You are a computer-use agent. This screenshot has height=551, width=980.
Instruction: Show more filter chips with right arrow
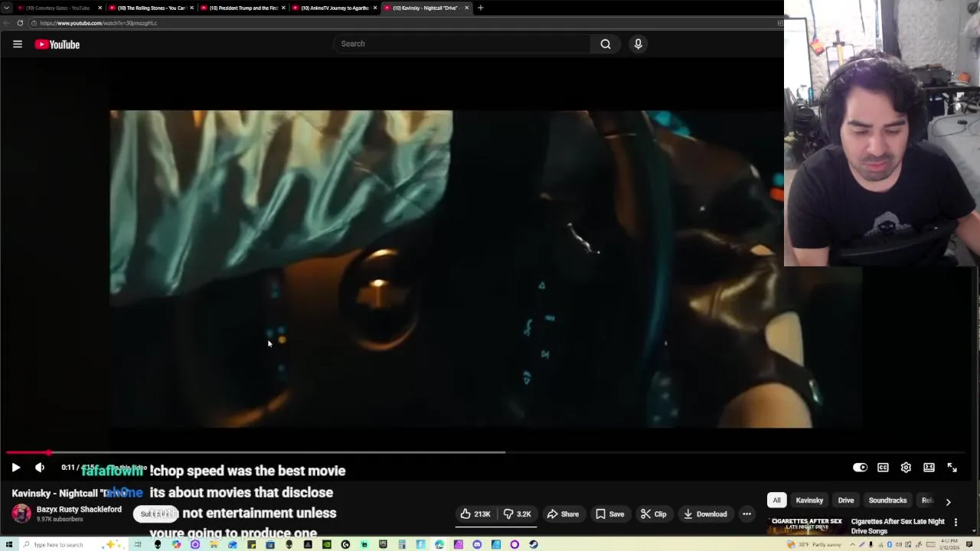tap(948, 502)
